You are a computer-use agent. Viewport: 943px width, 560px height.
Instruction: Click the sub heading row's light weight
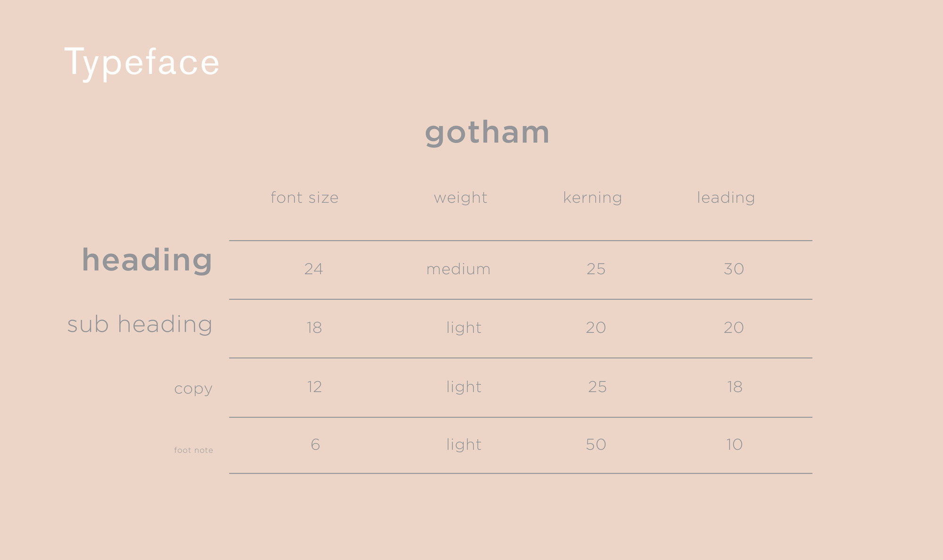point(464,328)
